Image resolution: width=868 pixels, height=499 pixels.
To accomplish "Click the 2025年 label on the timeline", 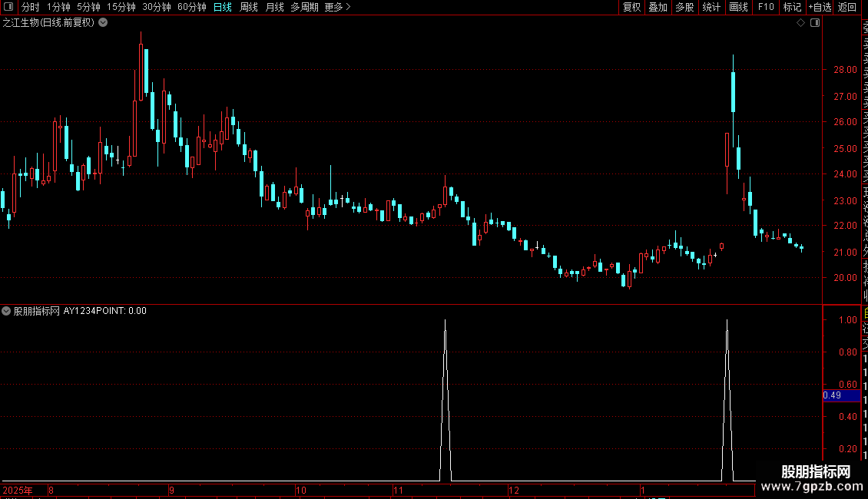I will coord(18,490).
